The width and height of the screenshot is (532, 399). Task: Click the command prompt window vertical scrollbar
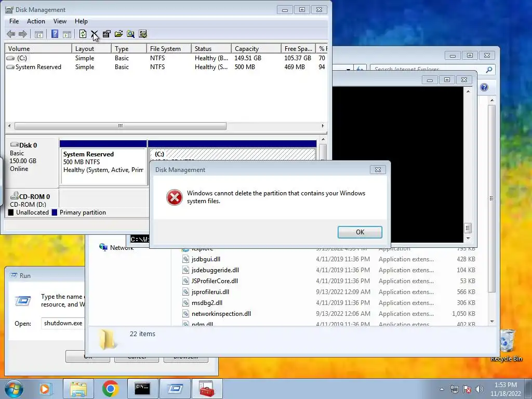point(468,165)
